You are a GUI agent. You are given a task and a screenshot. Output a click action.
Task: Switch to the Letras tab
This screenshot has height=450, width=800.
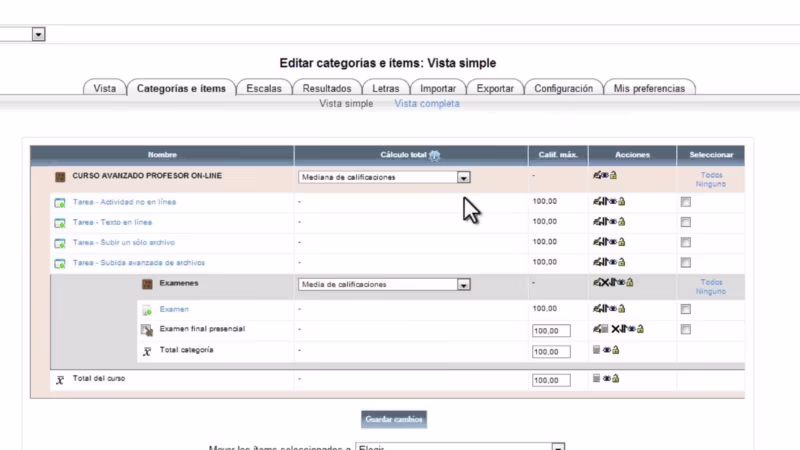point(386,88)
